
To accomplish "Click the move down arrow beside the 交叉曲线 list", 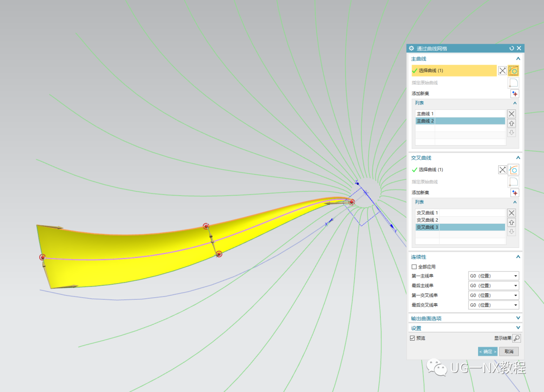I will (x=511, y=232).
